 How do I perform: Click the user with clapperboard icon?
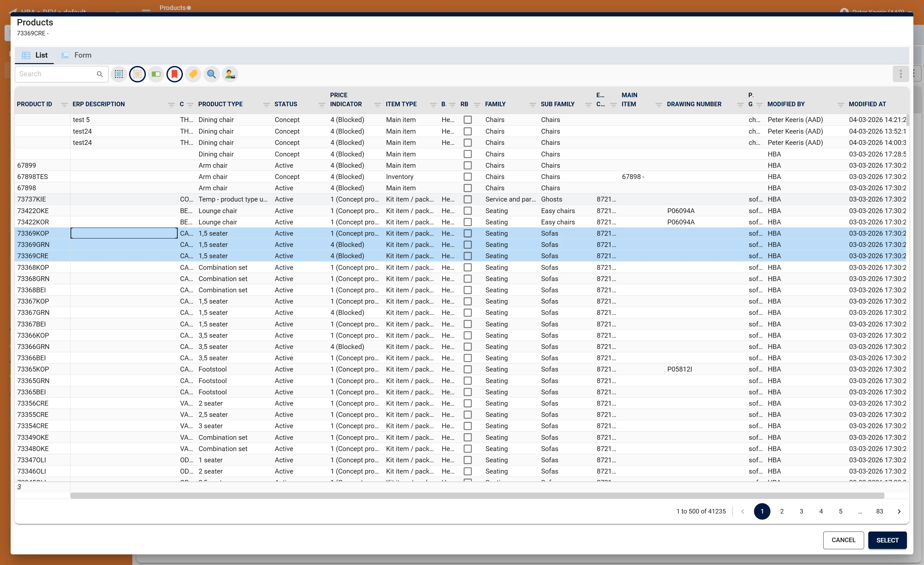pyautogui.click(x=230, y=74)
